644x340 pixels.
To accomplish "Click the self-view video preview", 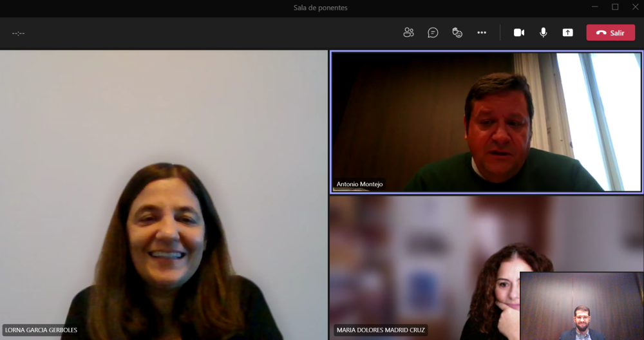I will pos(582,306).
